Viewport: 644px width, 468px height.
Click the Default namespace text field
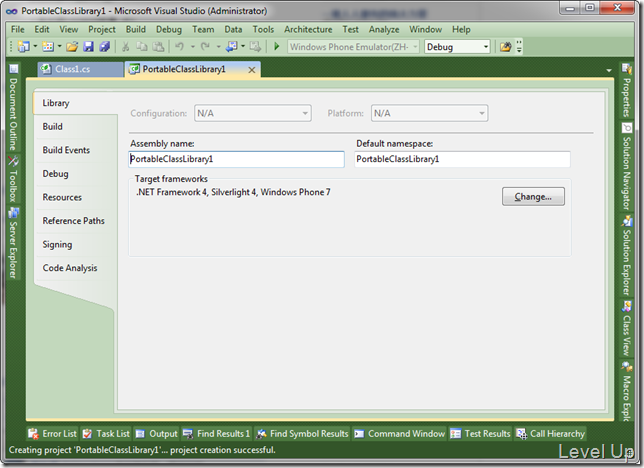click(462, 159)
